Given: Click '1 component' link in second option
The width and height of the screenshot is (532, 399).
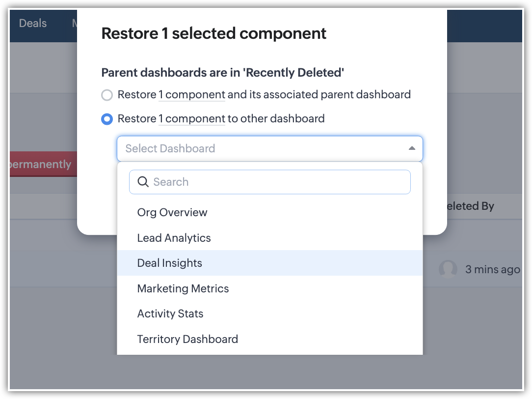Looking at the screenshot, I should coord(192,118).
